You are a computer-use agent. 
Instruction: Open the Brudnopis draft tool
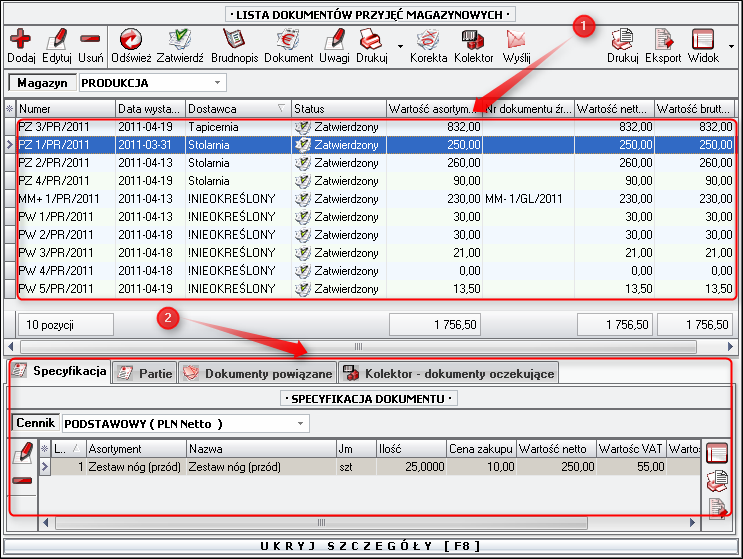(234, 45)
